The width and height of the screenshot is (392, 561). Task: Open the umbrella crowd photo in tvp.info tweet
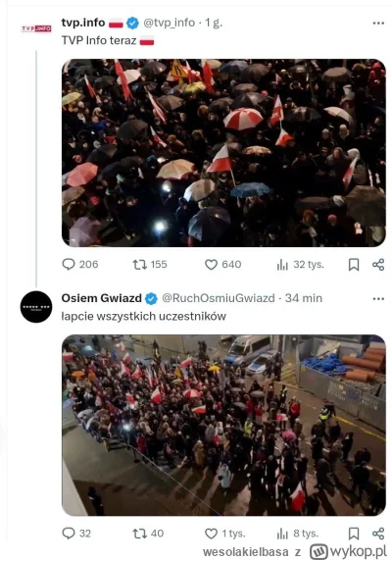coord(223,153)
